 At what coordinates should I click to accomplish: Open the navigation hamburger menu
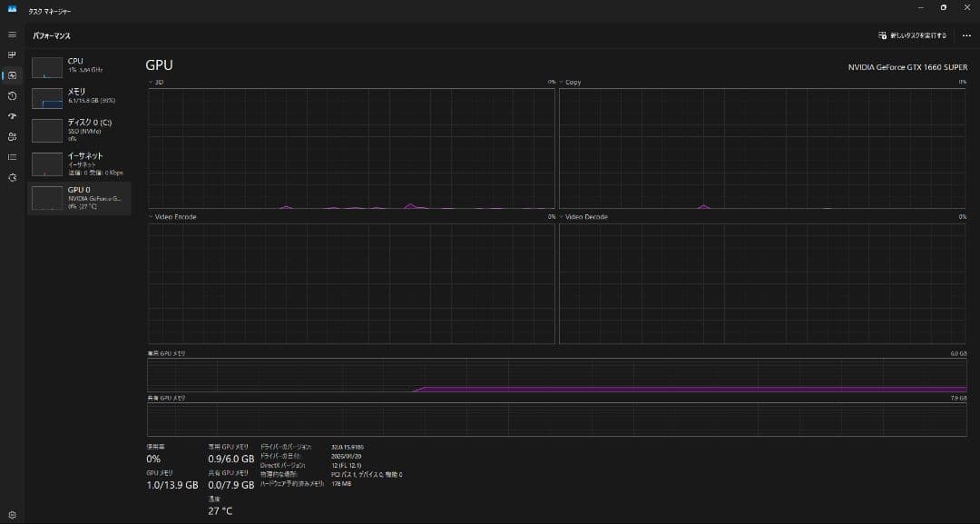pyautogui.click(x=12, y=35)
